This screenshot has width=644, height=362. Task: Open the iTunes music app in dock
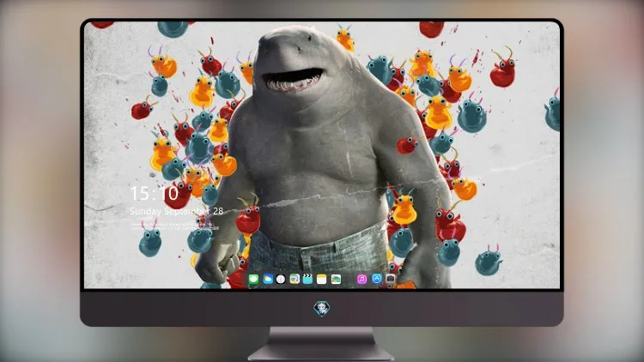[x=361, y=280]
